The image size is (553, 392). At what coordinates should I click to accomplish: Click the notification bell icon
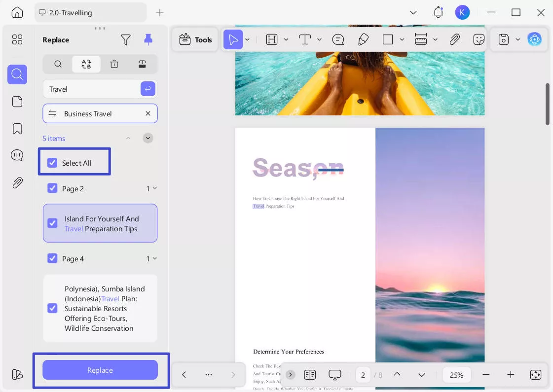438,12
